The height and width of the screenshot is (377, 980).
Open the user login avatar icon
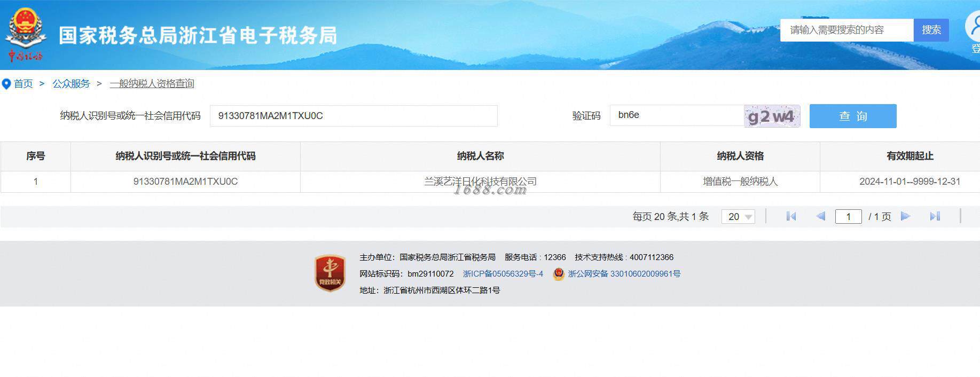974,27
